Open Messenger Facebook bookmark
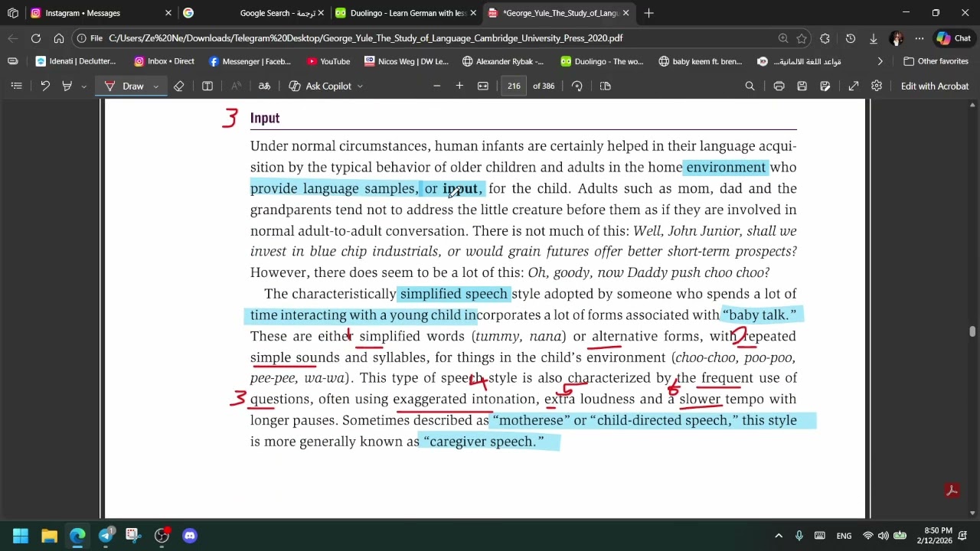 click(x=250, y=61)
